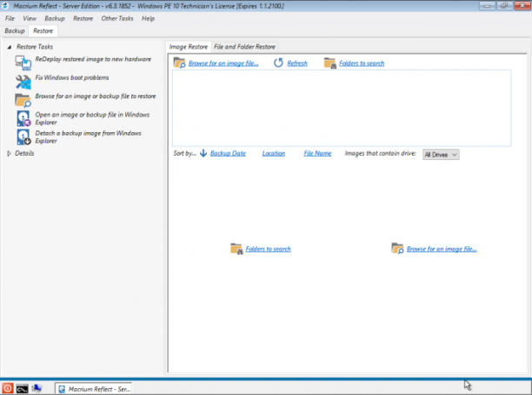Image resolution: width=532 pixels, height=395 pixels.
Task: Open the All Drives dropdown
Action: pos(441,155)
